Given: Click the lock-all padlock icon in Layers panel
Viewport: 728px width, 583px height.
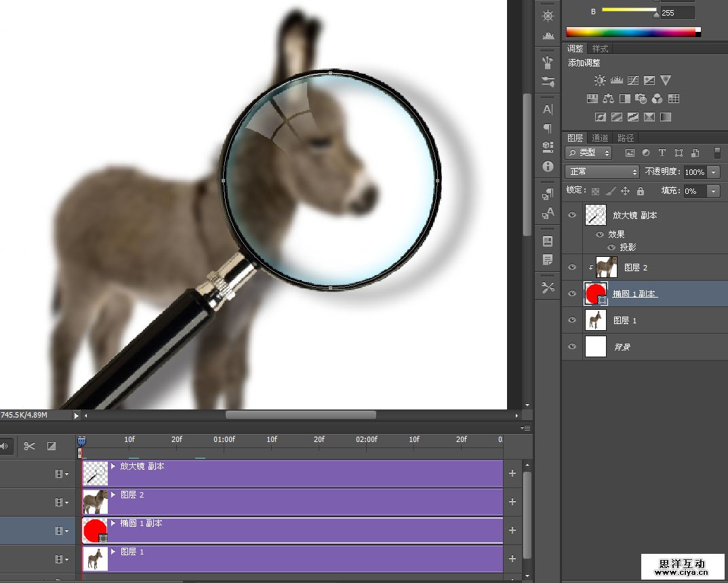Looking at the screenshot, I should pos(641,191).
